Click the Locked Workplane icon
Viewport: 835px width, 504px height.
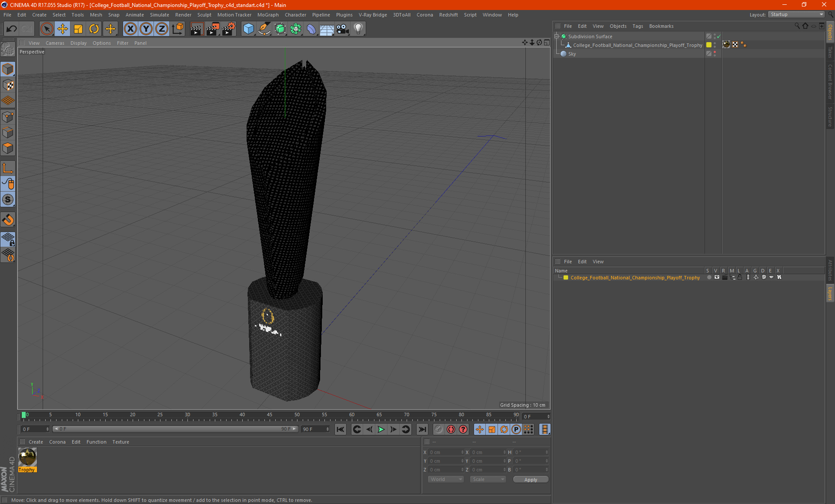(8, 239)
